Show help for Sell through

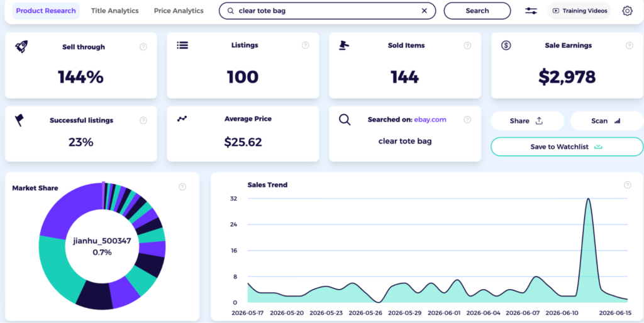[143, 47]
